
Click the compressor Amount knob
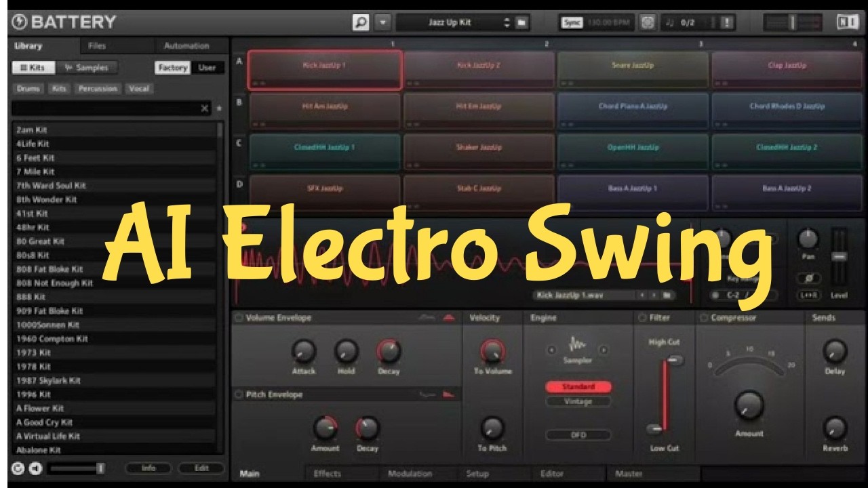(x=749, y=405)
